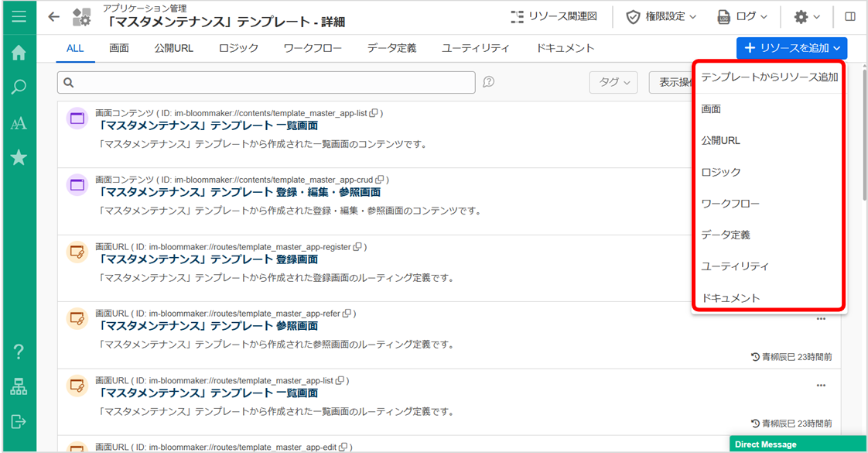Open the hamburger menu in the sidebar
Screen dimensions: 868x453
pos(19,16)
